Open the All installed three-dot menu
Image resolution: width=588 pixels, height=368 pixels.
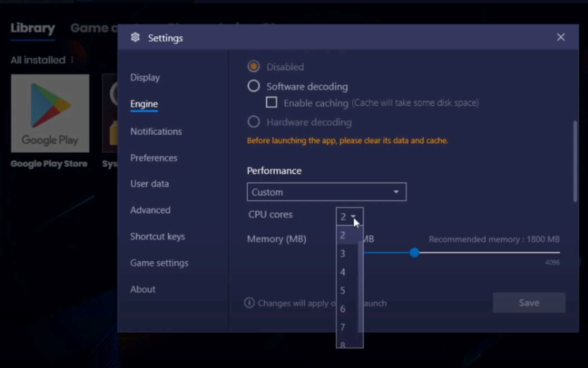tap(72, 60)
